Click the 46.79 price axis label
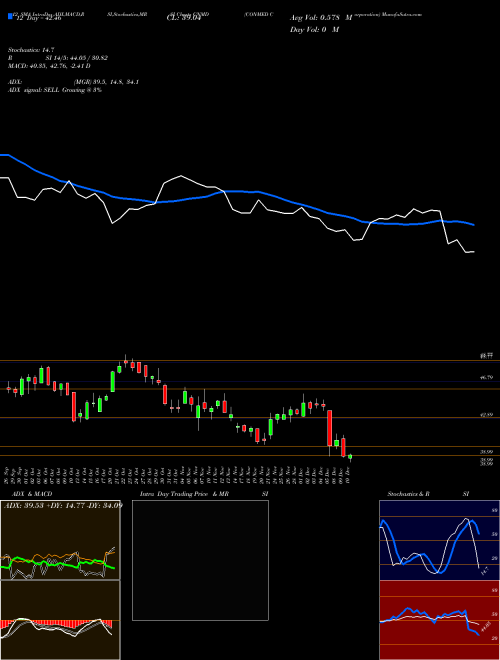500x660 pixels. point(487,378)
